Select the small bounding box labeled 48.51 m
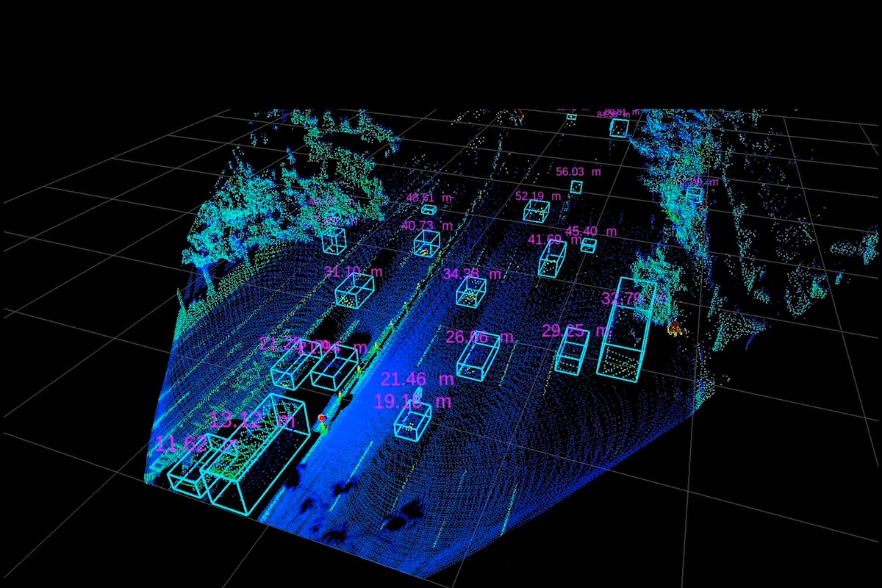The image size is (882, 588). (429, 209)
